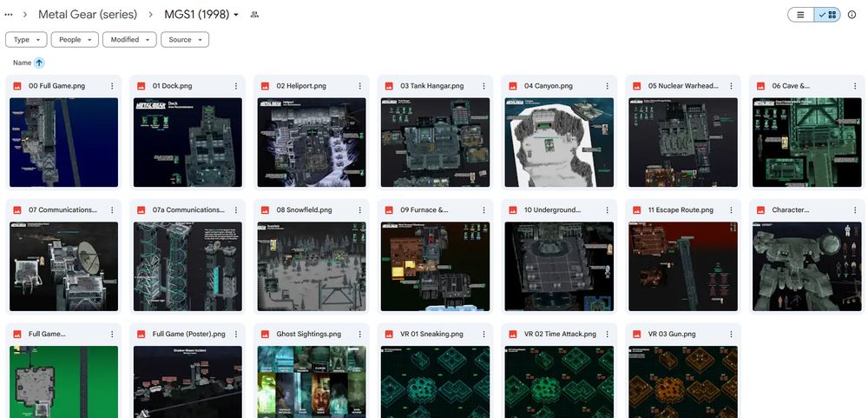Open the view details info icon
Viewport: 868px width, 418px height.
point(852,15)
